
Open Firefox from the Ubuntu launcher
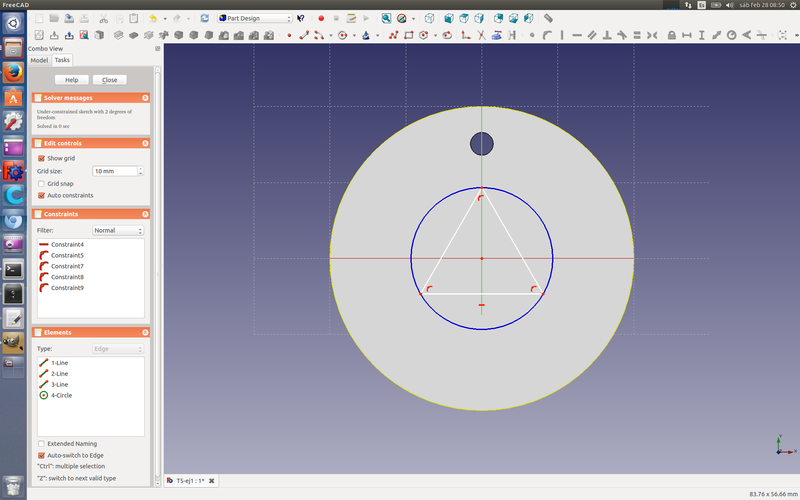(x=13, y=73)
